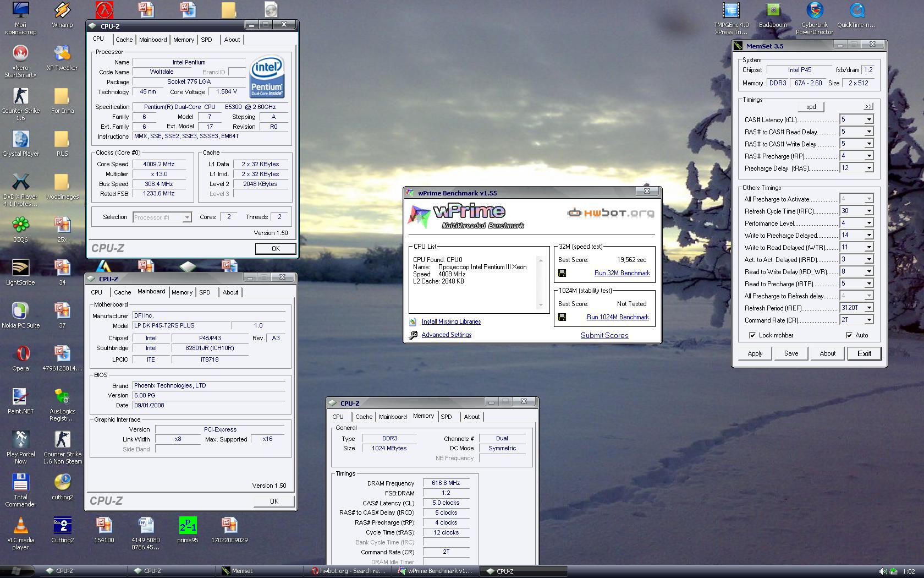924x578 pixels.
Task: Toggle the Auto checkbox in MemSet
Action: (849, 335)
